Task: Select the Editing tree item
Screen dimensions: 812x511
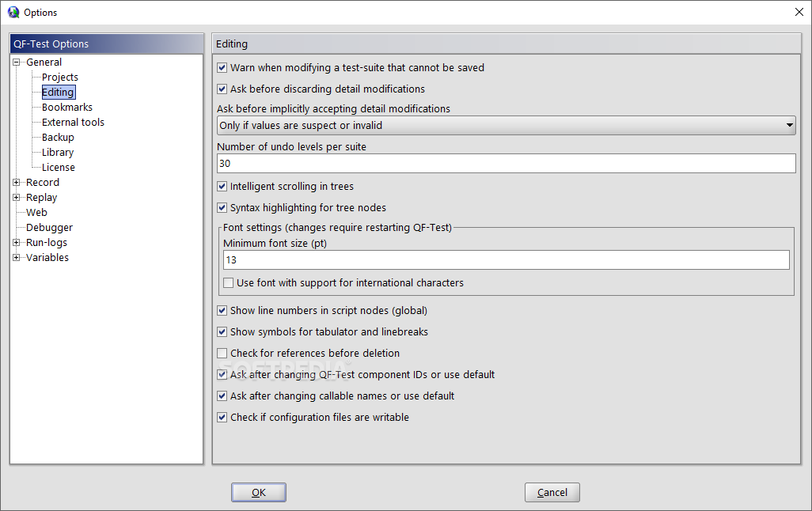Action: [x=58, y=93]
